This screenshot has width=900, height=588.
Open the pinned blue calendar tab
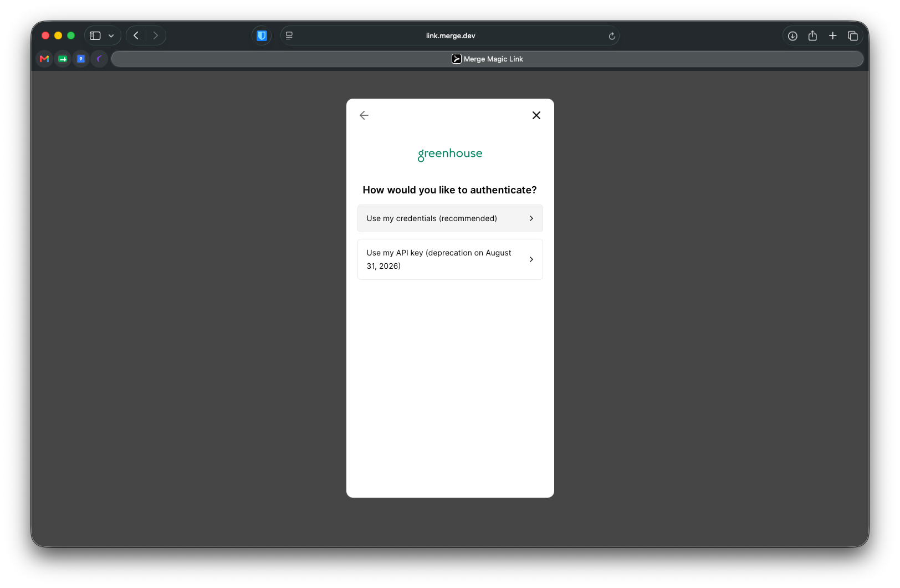coord(81,59)
